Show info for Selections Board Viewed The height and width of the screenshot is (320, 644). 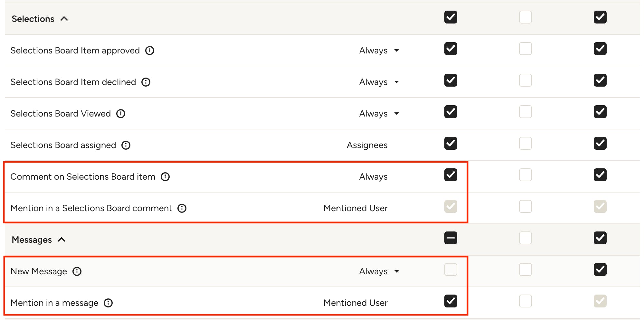pos(121,114)
